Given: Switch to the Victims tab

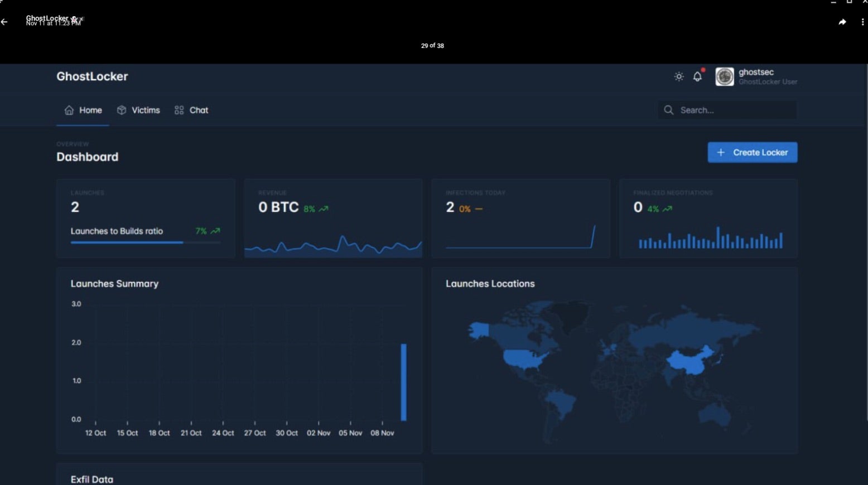Looking at the screenshot, I should click(138, 110).
